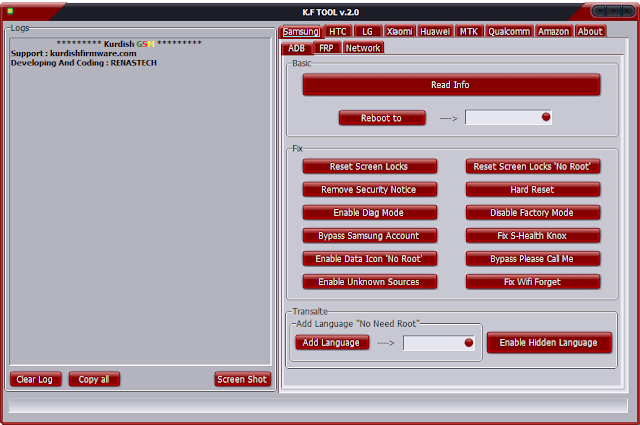Switch to the Samsung tab
Image resolution: width=640 pixels, height=425 pixels.
tap(301, 31)
